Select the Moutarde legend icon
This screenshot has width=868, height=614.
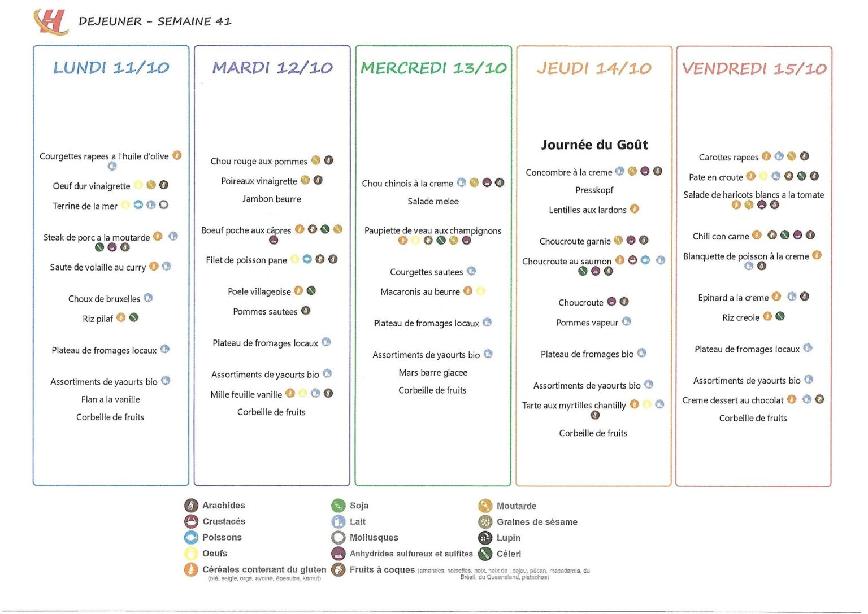pyautogui.click(x=485, y=506)
